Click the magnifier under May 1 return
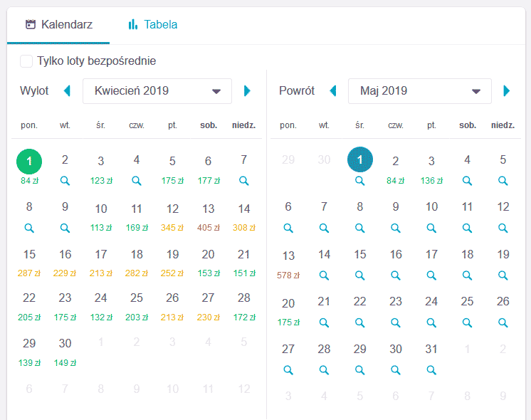This screenshot has height=420, width=531. click(x=359, y=181)
